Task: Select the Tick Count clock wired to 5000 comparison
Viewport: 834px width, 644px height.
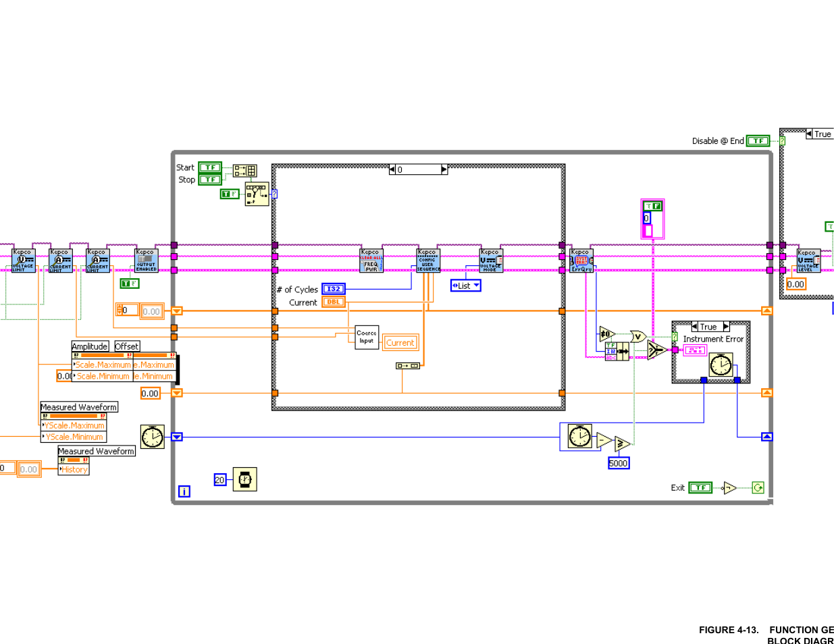Action: click(579, 436)
